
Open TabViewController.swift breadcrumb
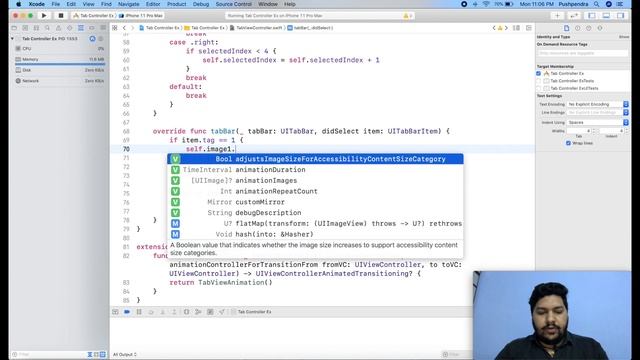[256, 28]
